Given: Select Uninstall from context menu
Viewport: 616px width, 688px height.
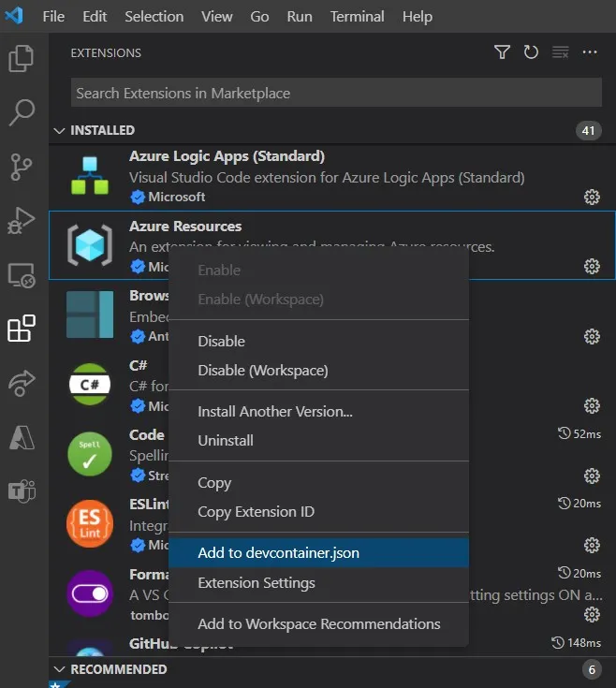Looking at the screenshot, I should point(318,441).
